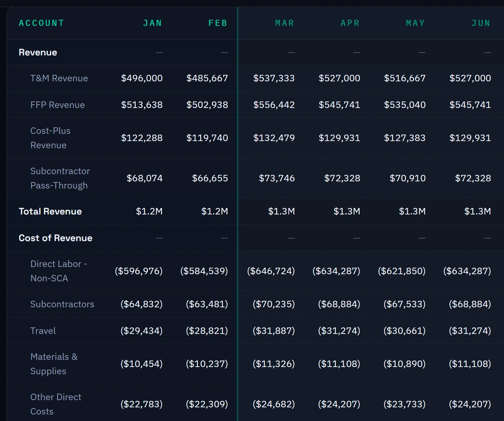Screen dimensions: 504x421
Task: Click the FEB column header
Action: click(218, 23)
